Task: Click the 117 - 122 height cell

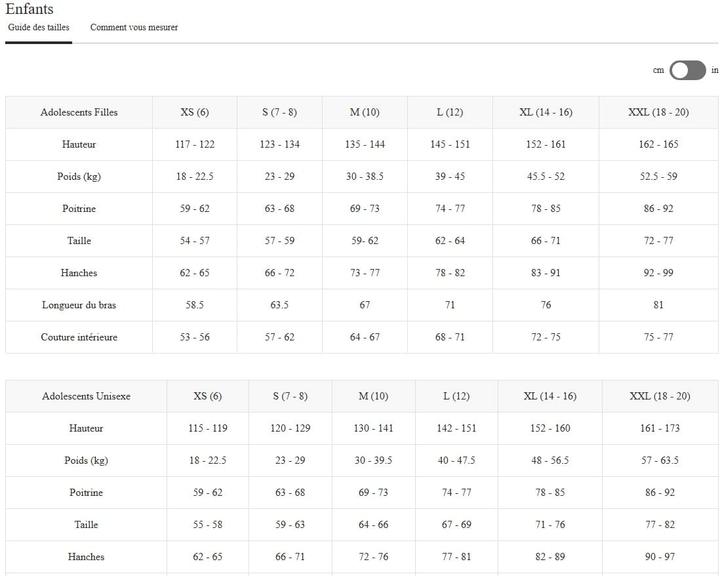Action: [x=195, y=145]
